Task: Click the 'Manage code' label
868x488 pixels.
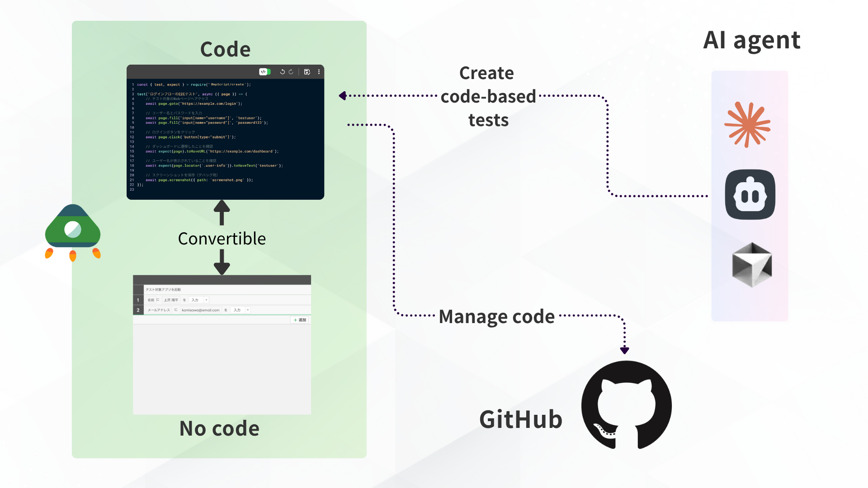Action: (497, 317)
